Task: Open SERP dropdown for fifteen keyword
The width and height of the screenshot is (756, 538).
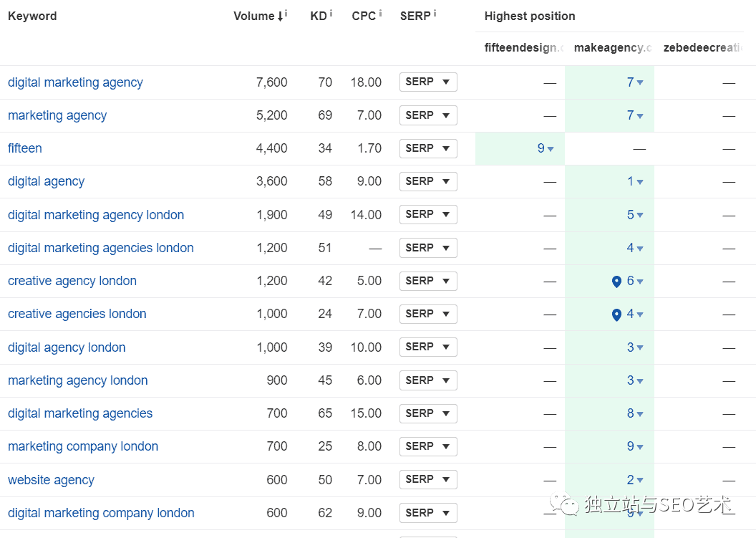Action: coord(428,148)
